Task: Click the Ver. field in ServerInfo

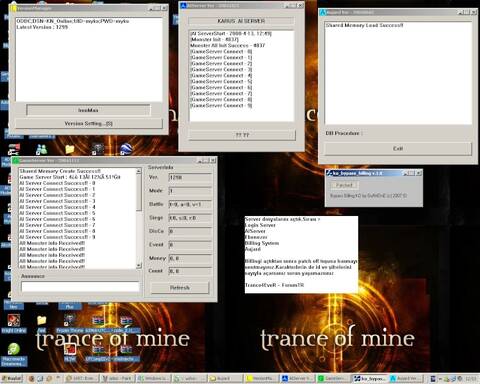Action: 190,178
